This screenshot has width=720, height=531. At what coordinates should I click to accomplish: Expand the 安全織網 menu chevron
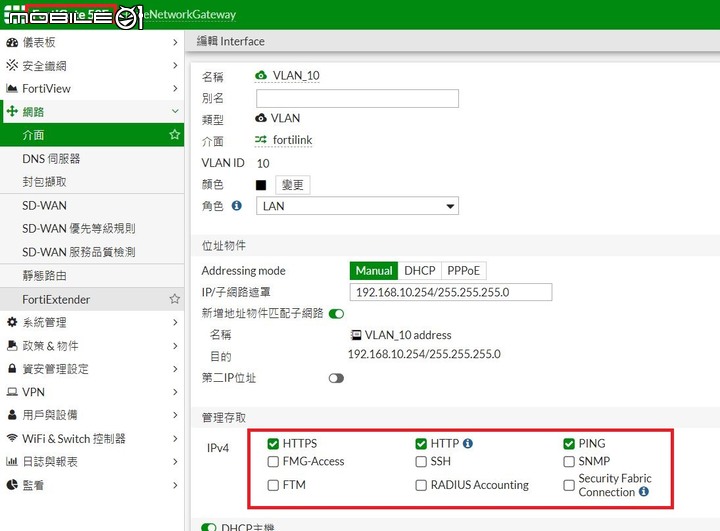tap(175, 65)
